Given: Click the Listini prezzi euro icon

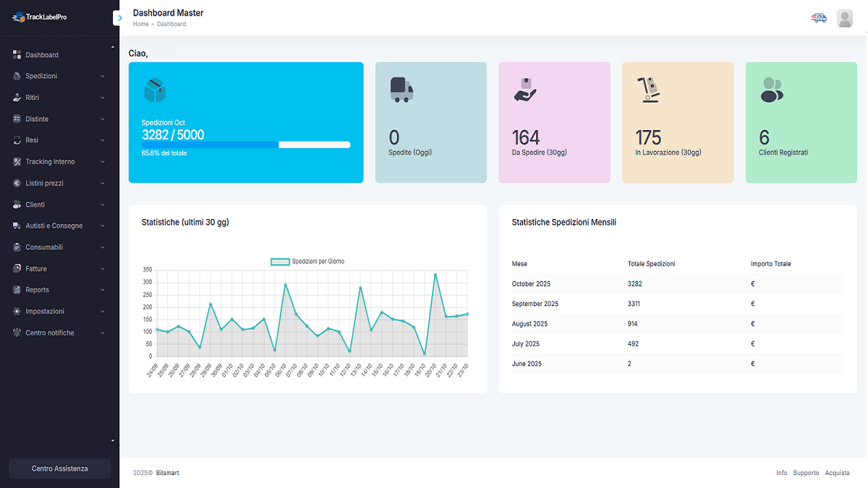Looking at the screenshot, I should 17,183.
